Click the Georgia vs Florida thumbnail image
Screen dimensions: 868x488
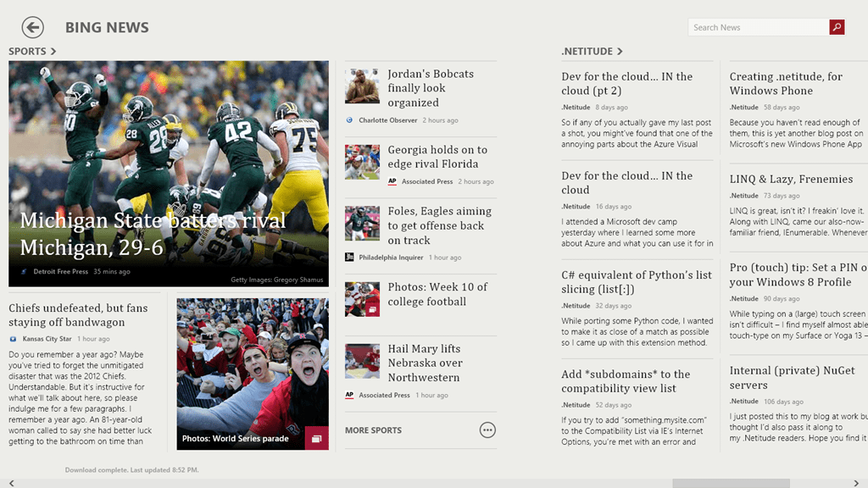coord(362,162)
